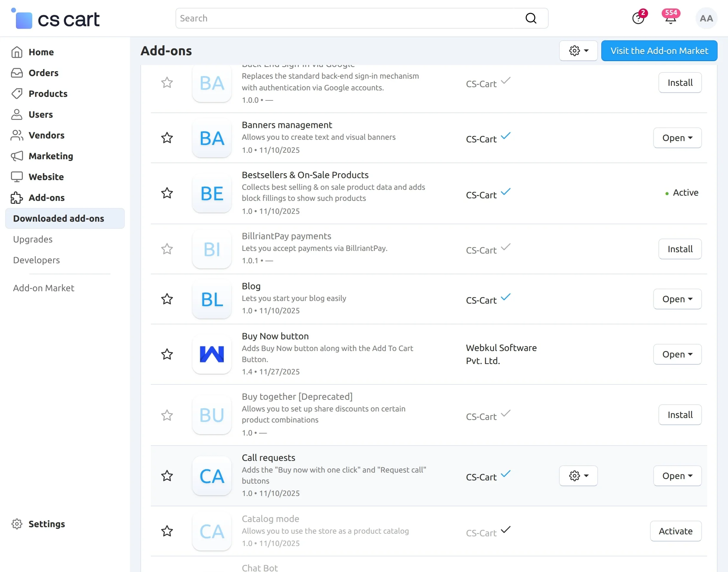
Task: Select Upgrades in the sidebar submenu
Action: click(x=33, y=240)
